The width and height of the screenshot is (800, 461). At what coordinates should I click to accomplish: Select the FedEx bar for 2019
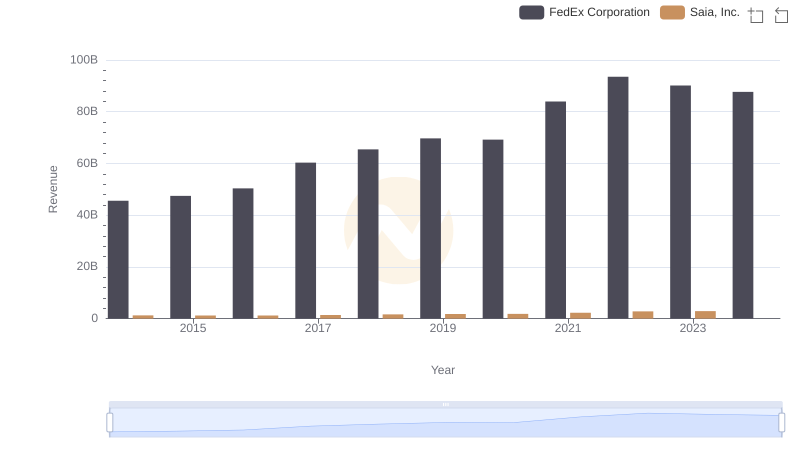click(x=431, y=228)
